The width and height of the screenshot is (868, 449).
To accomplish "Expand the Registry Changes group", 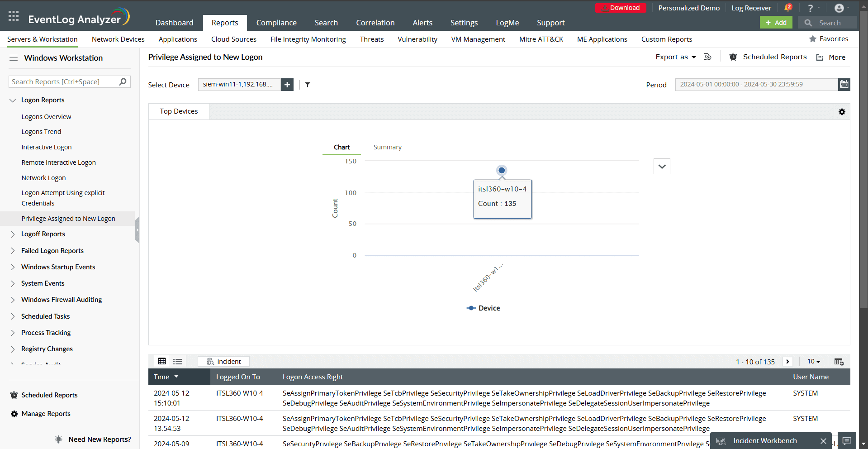I will tap(13, 349).
